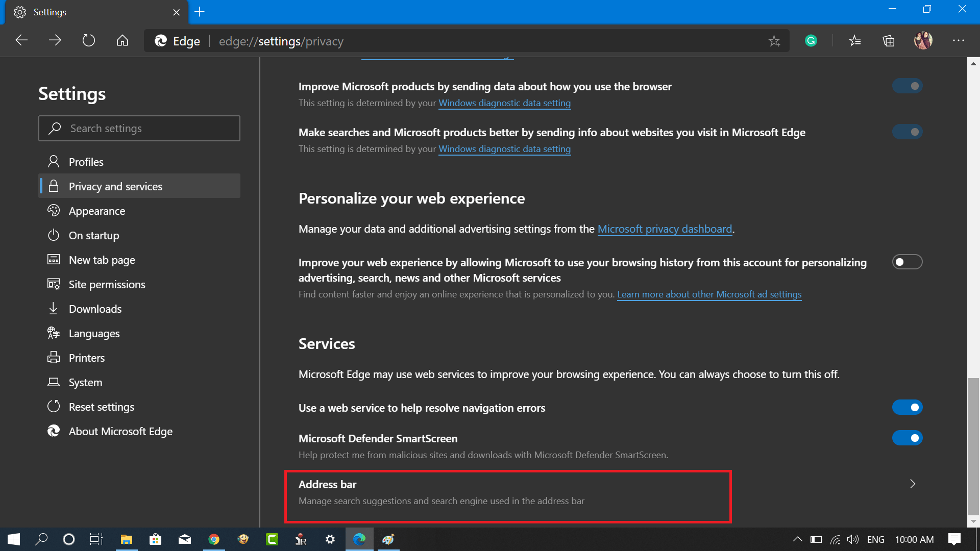Open On startup settings
Viewport: 980px width, 551px height.
click(139, 235)
